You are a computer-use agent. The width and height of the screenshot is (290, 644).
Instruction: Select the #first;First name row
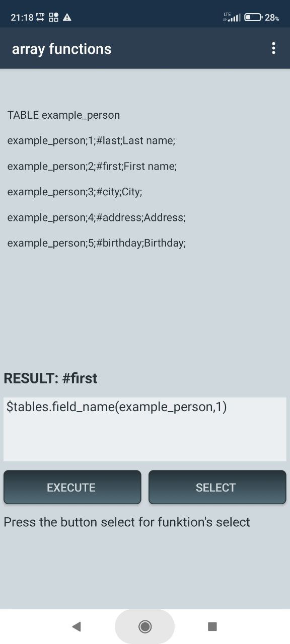(x=92, y=167)
